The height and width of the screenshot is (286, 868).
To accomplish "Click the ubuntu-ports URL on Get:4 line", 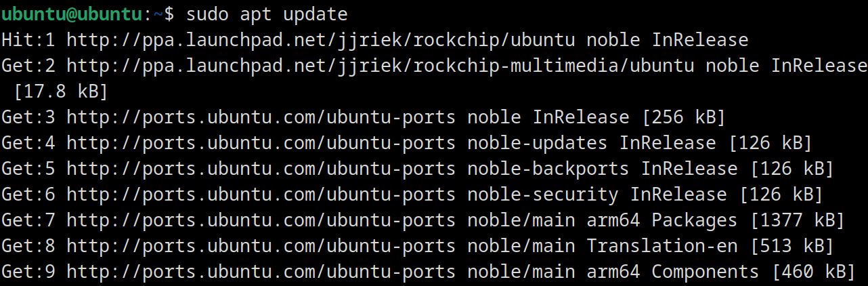I will pyautogui.click(x=261, y=143).
